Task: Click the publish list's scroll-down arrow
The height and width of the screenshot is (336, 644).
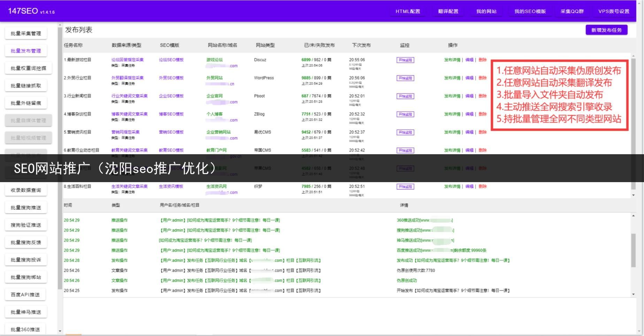Action: click(633, 195)
